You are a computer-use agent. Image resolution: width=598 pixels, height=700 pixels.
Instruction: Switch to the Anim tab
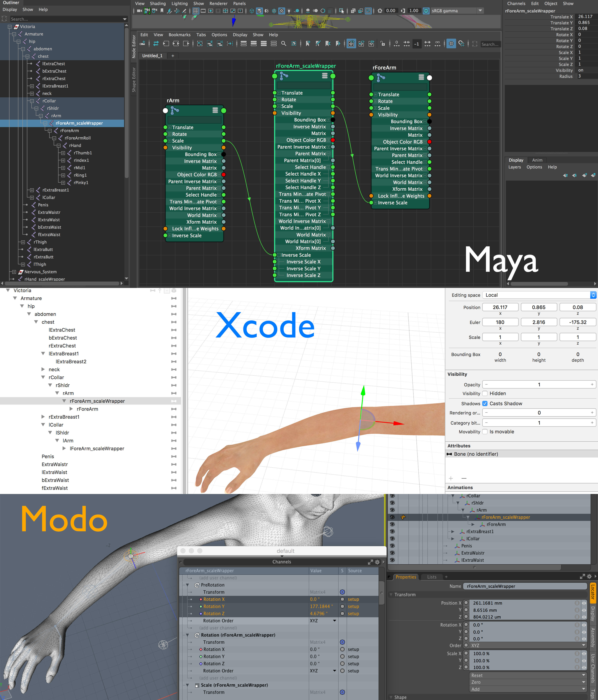537,160
